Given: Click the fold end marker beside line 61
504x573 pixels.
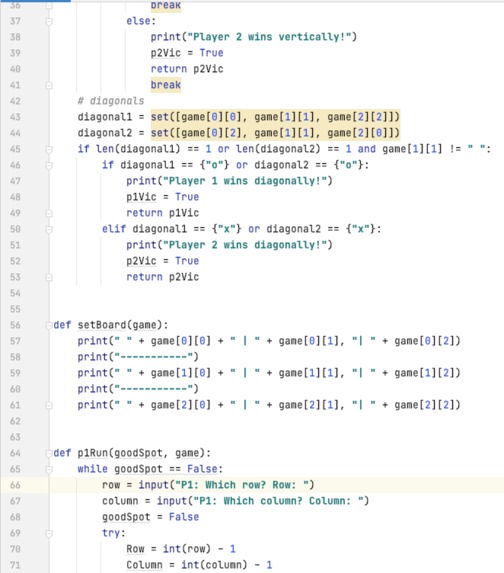Looking at the screenshot, I should (49, 405).
